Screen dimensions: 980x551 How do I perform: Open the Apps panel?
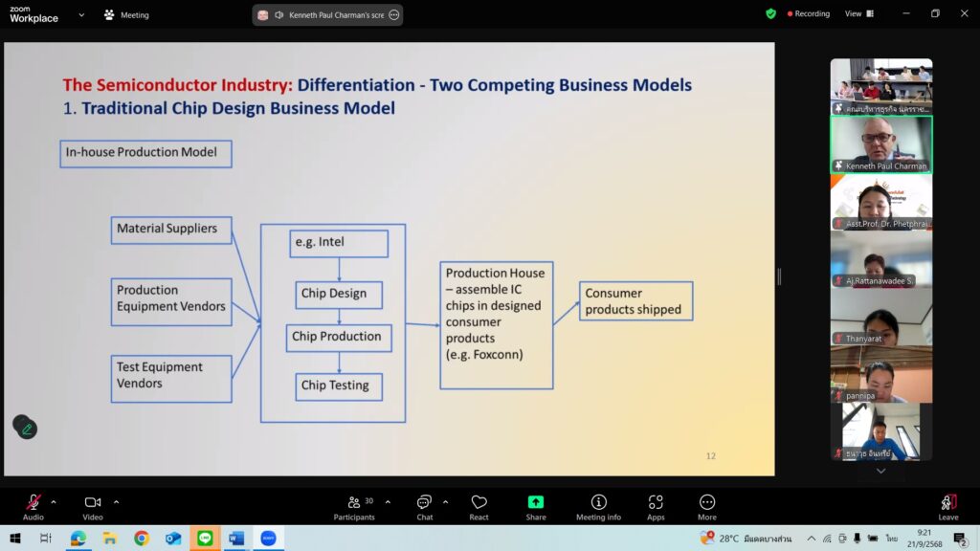pyautogui.click(x=656, y=503)
